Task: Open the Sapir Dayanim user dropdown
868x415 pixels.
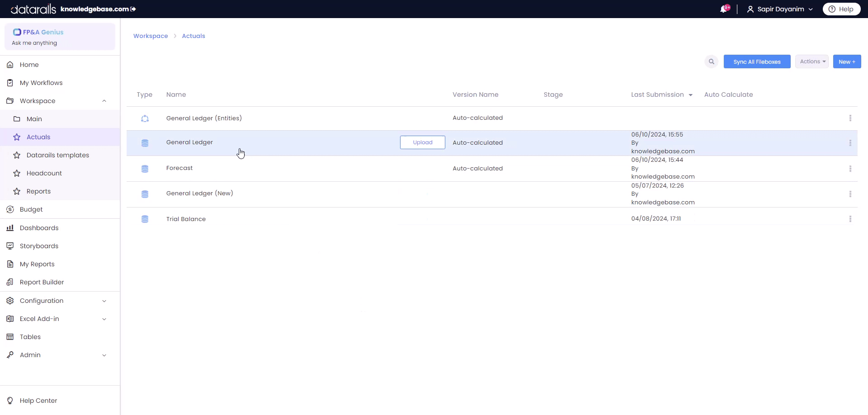Action: coord(780,9)
